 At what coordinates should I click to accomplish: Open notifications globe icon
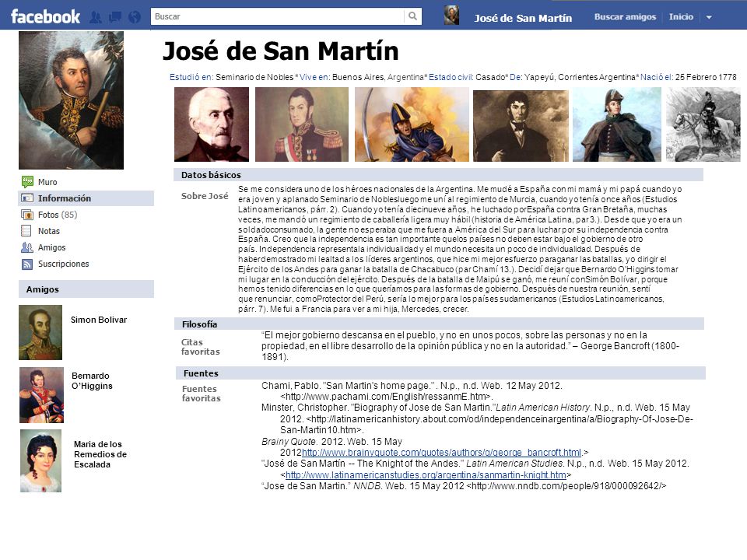pos(135,18)
